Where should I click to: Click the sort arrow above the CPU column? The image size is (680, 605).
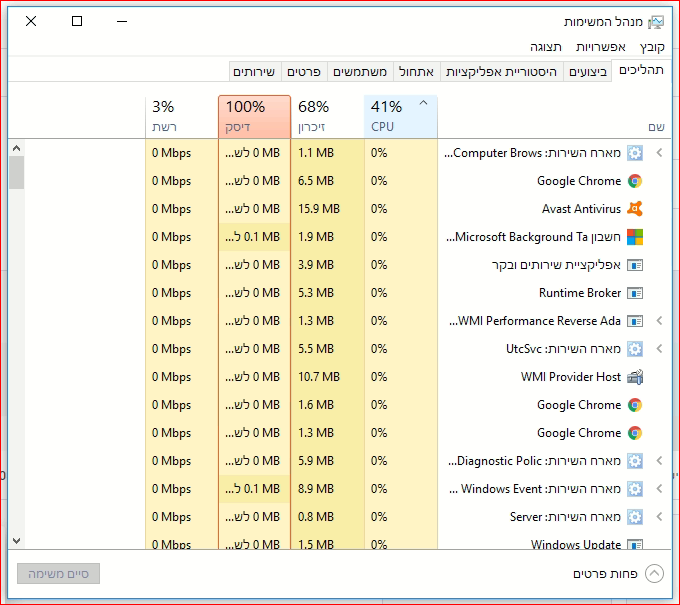[x=424, y=103]
